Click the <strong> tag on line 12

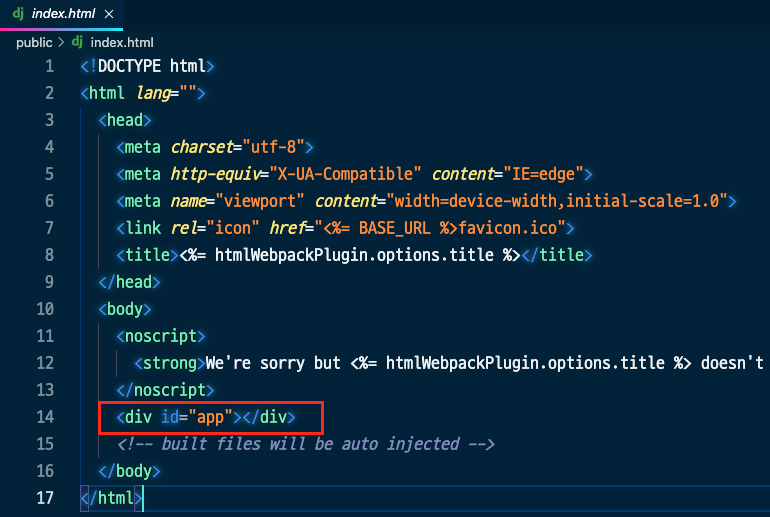[170, 363]
